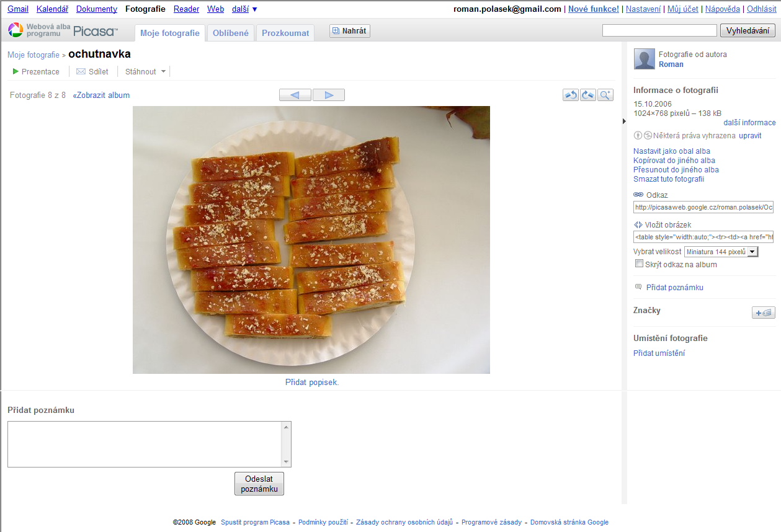This screenshot has height=532, width=781.
Task: Click the Nahrát upload button
Action: coord(350,31)
